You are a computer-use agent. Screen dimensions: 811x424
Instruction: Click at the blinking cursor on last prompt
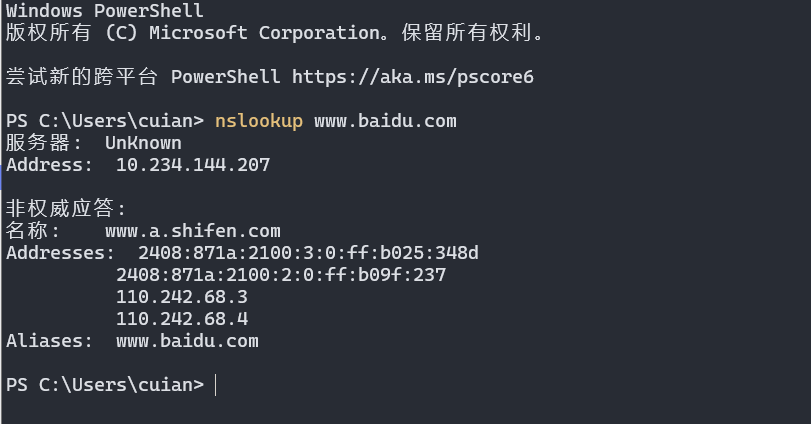[x=216, y=385]
